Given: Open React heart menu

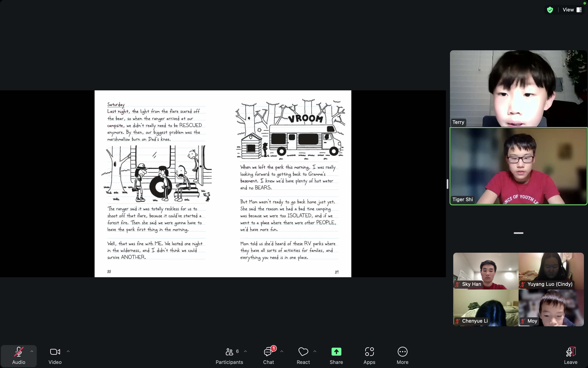Looking at the screenshot, I should tap(303, 356).
